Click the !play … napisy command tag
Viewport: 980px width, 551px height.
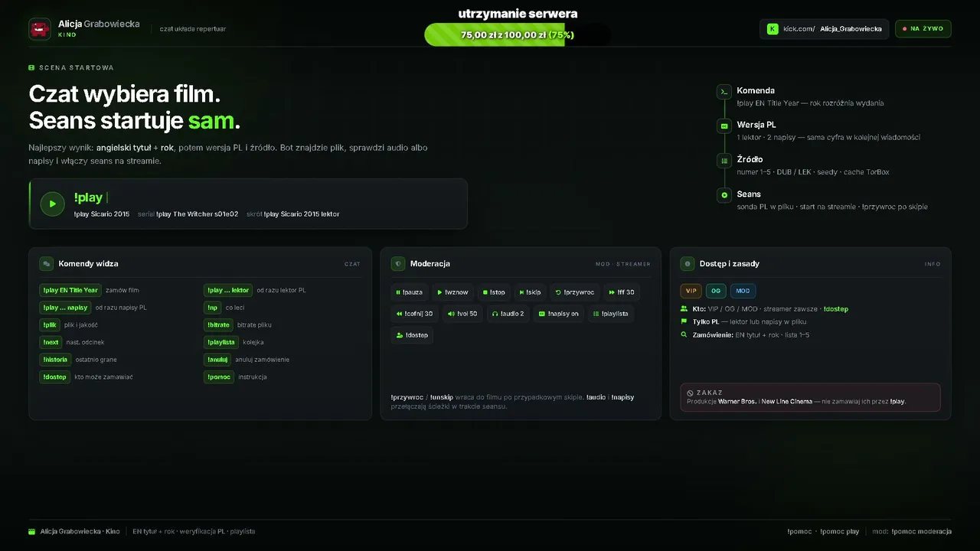(65, 308)
